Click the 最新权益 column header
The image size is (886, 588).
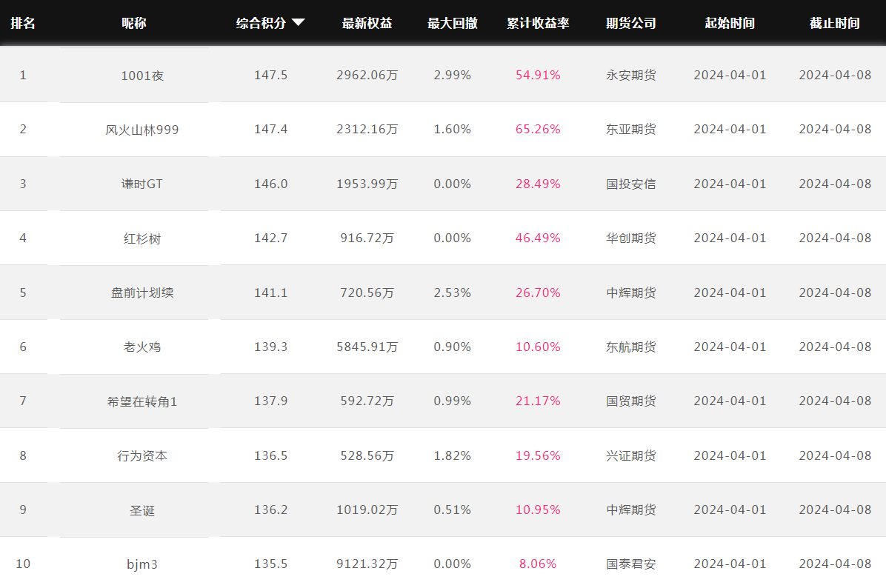pyautogui.click(x=367, y=23)
